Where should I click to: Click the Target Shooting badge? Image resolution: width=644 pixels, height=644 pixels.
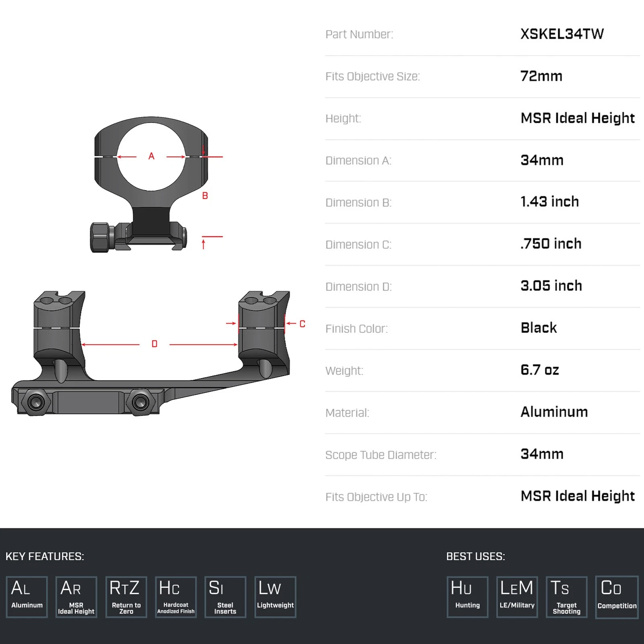[x=567, y=597]
